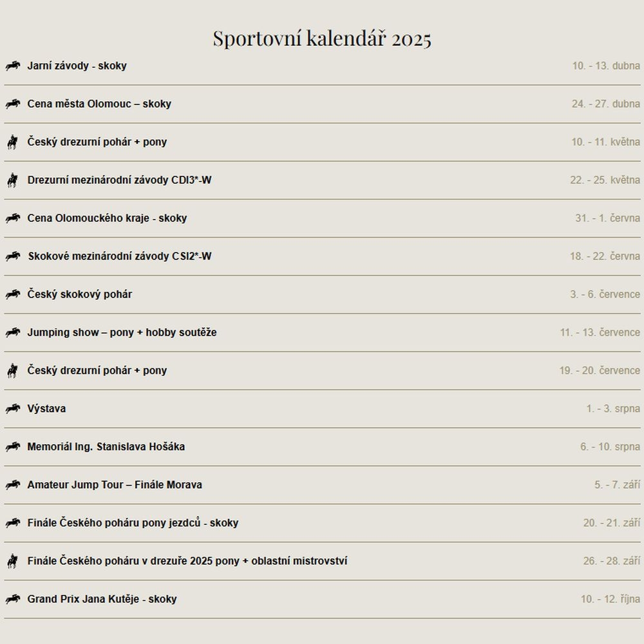
Task: Click jumping icon beside Grand Prix Jana Kutěje
Action: pos(13,599)
